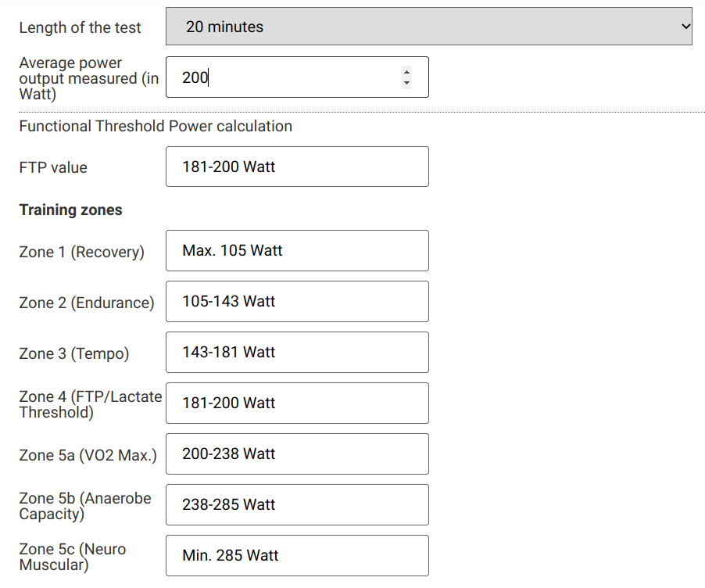Viewport: 705px width, 588px height.
Task: Click the FTP value label
Action: tap(53, 167)
